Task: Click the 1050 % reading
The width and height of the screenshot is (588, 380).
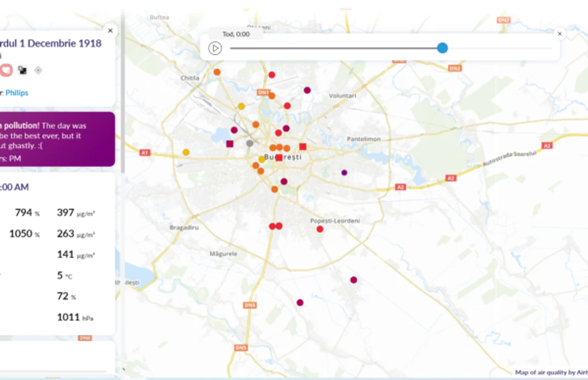Action: (24, 234)
